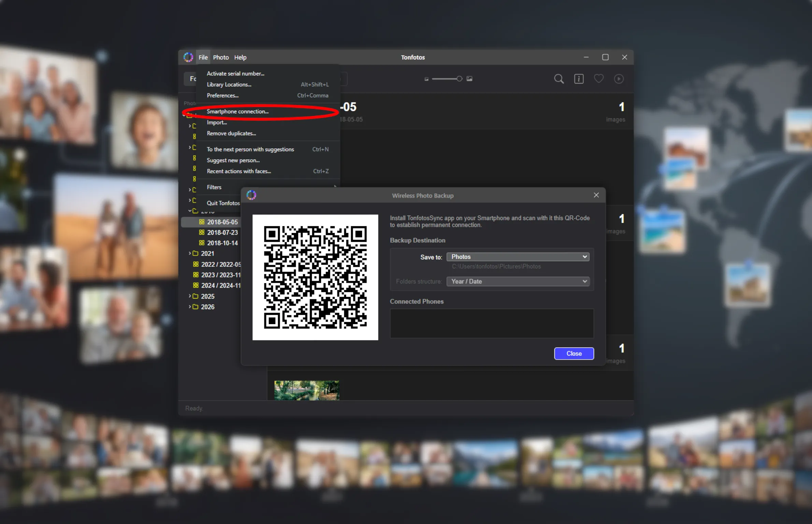812x524 pixels.
Task: Expand the 2021 folder chevron
Action: point(190,253)
